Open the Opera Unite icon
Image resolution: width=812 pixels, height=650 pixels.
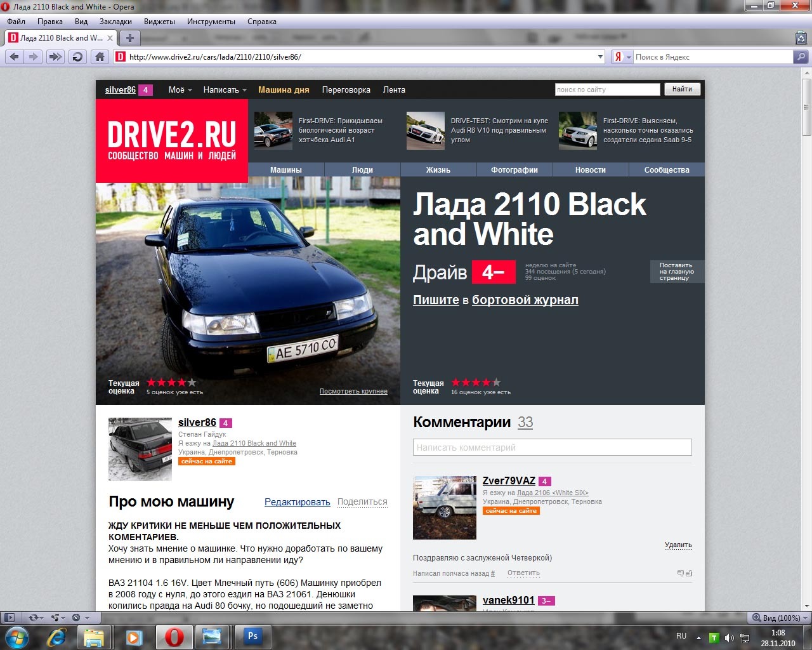pyautogui.click(x=56, y=618)
